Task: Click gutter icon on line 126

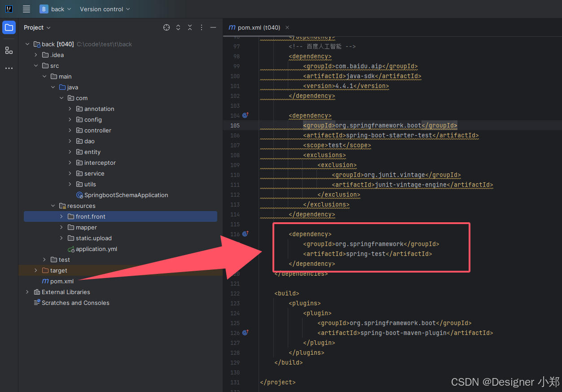Action: tap(245, 333)
